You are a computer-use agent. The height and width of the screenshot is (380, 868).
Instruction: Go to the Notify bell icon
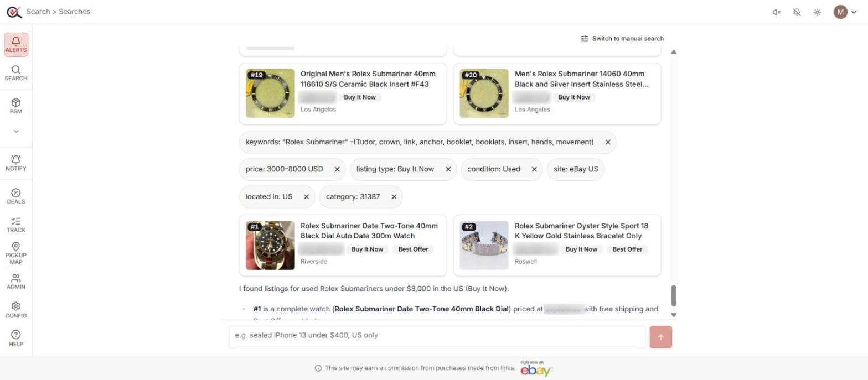16,163
